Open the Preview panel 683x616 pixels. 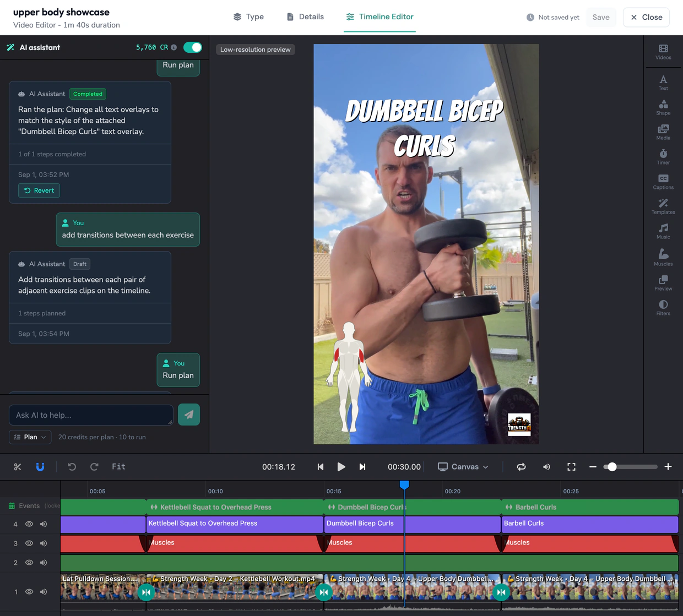(663, 283)
